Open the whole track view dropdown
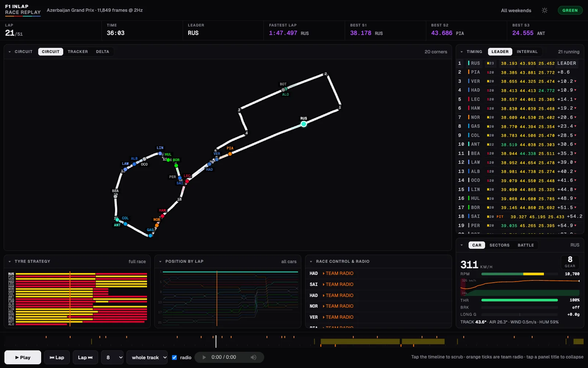 (147, 357)
